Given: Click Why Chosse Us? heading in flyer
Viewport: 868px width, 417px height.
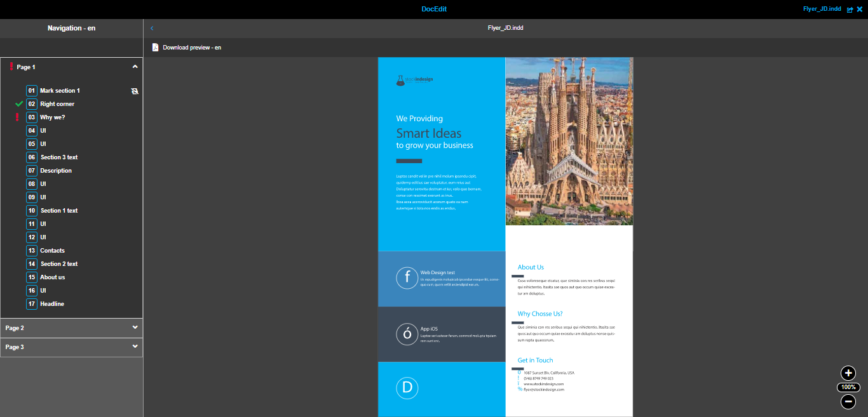Looking at the screenshot, I should pyautogui.click(x=540, y=314).
